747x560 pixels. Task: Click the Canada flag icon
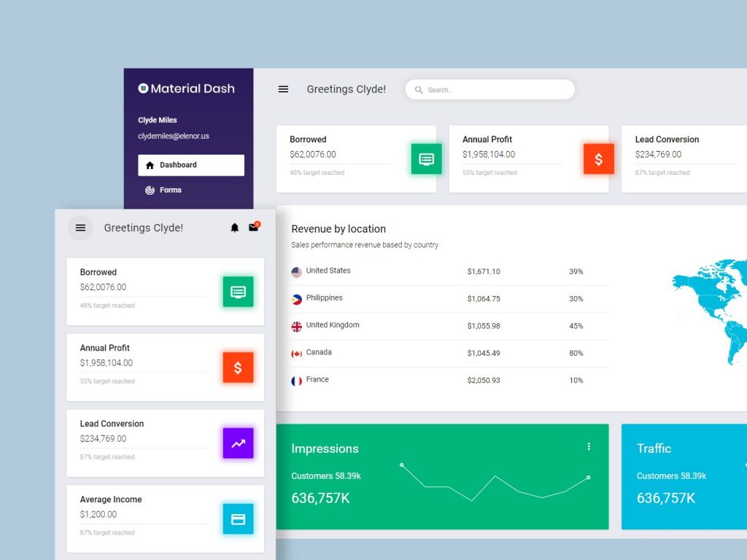coord(296,354)
